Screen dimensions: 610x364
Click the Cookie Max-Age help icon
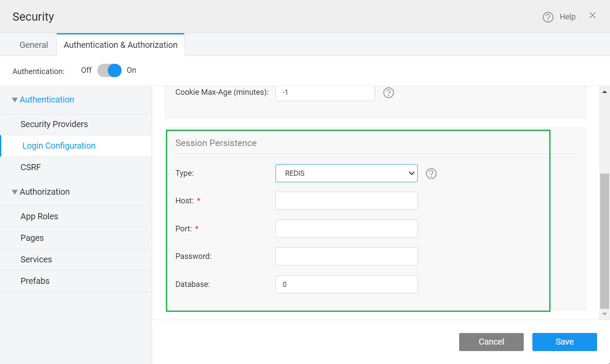click(388, 93)
